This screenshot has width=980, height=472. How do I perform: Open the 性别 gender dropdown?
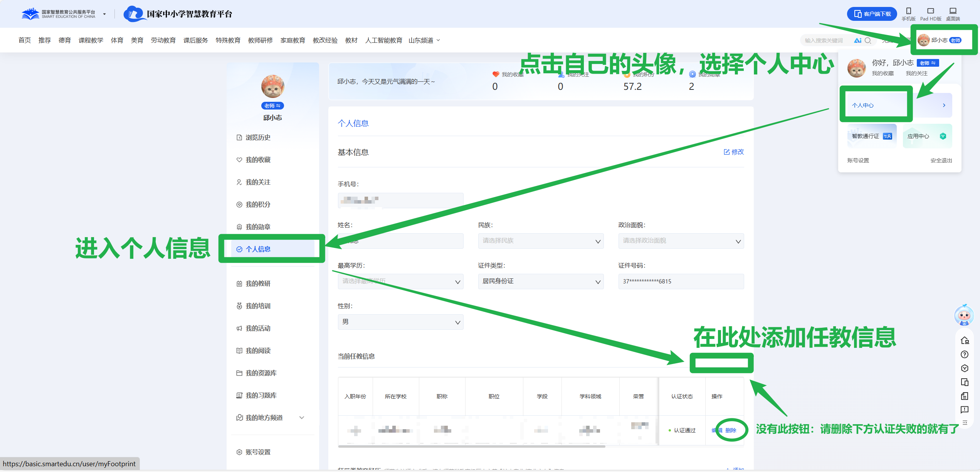click(400, 322)
